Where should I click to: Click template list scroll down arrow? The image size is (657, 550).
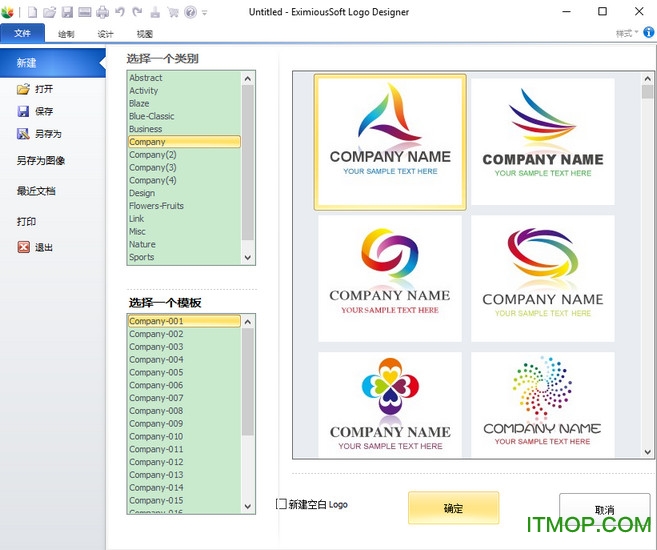click(248, 506)
